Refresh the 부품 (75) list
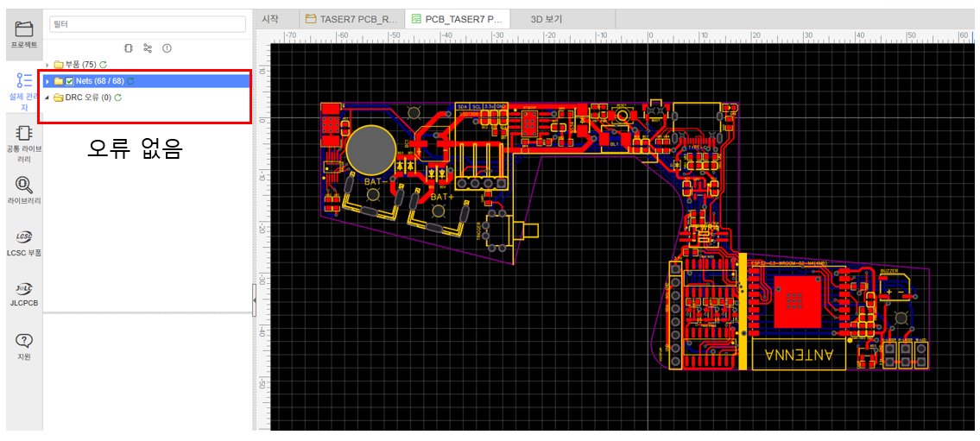 click(103, 65)
